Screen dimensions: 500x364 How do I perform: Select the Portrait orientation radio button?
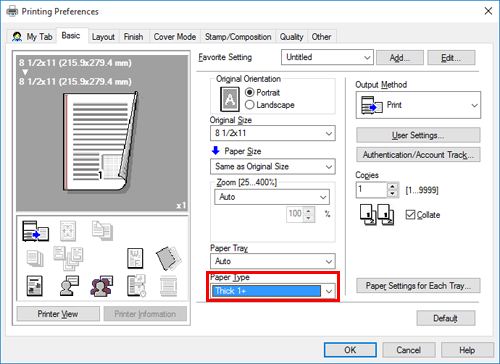(x=249, y=92)
